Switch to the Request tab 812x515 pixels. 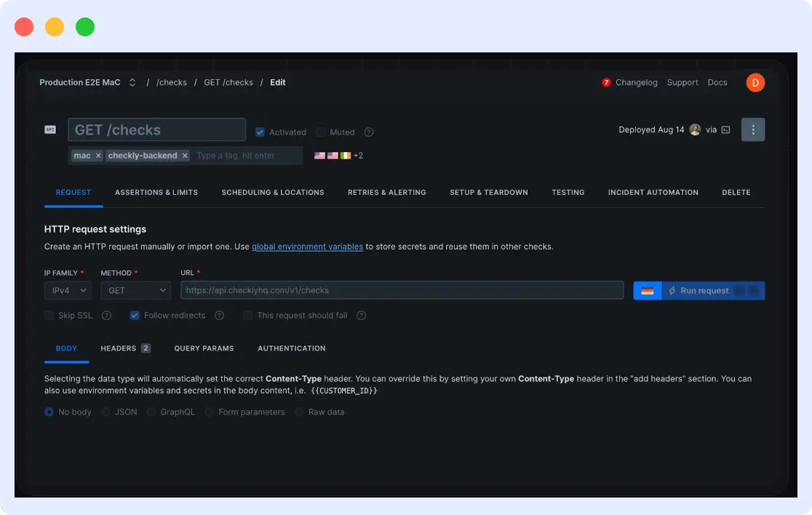click(73, 192)
